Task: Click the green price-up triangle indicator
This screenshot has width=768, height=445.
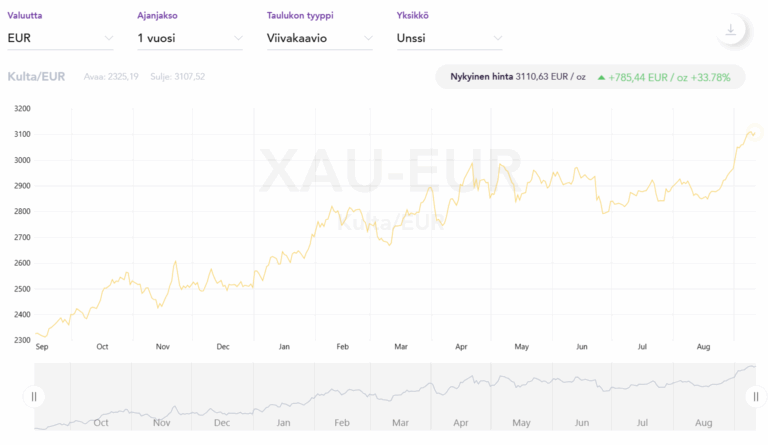Action: click(600, 77)
